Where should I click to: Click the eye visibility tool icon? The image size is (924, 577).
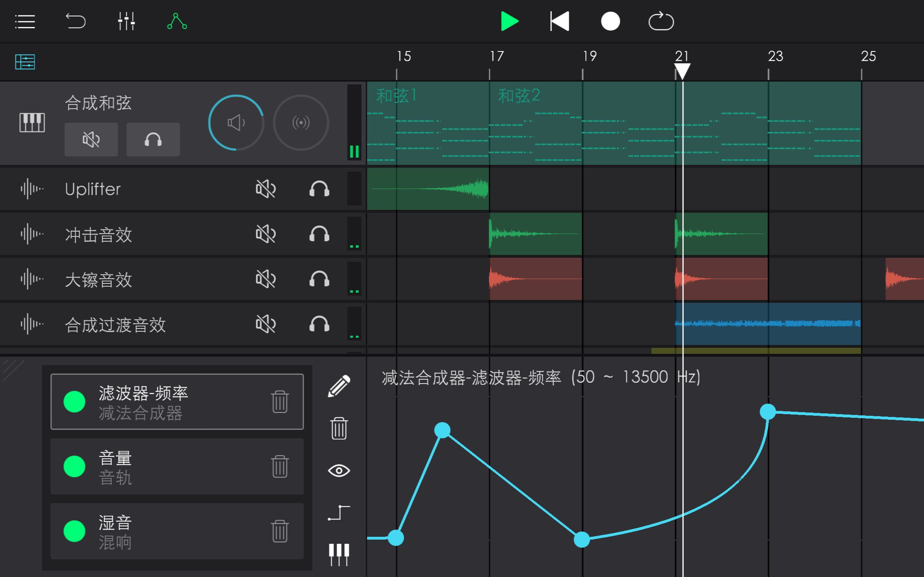pos(338,470)
